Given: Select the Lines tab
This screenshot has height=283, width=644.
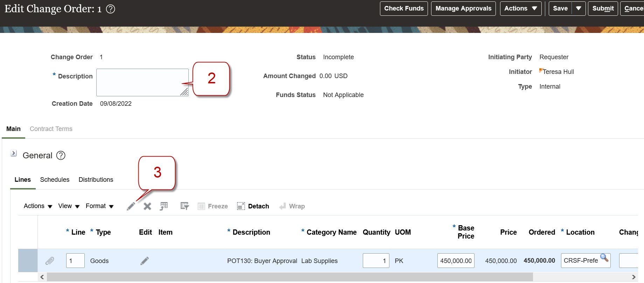Looking at the screenshot, I should tap(23, 180).
